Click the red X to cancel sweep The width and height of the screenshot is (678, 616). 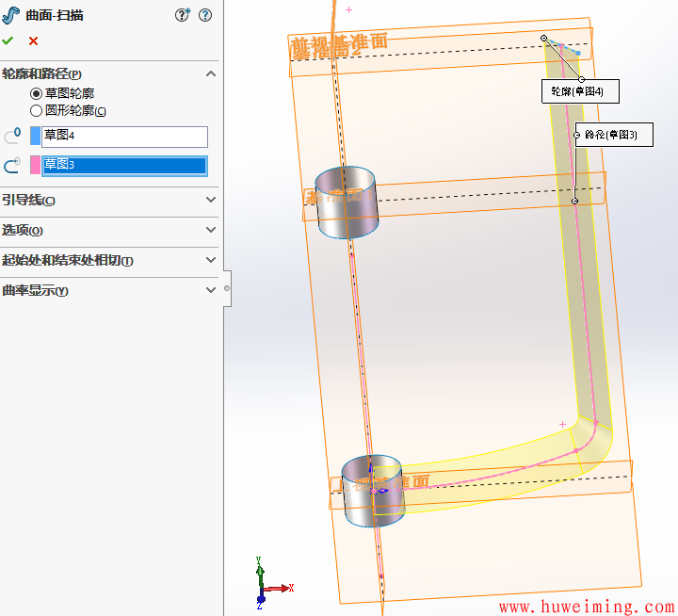[34, 41]
